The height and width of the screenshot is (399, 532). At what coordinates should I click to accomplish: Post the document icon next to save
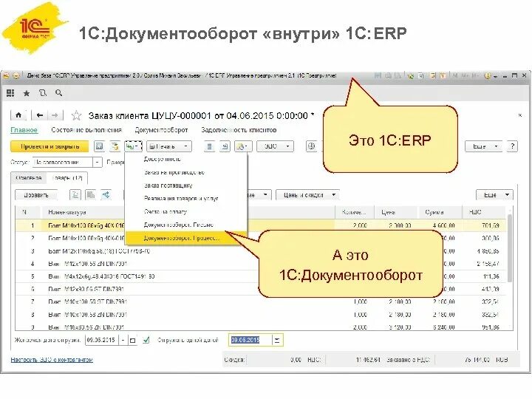[x=115, y=146]
